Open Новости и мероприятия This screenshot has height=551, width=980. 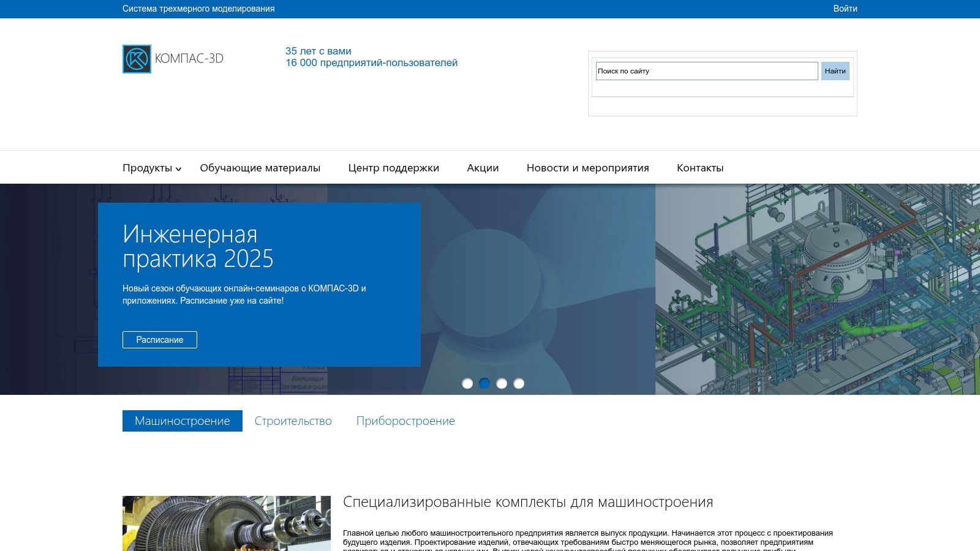tap(588, 168)
